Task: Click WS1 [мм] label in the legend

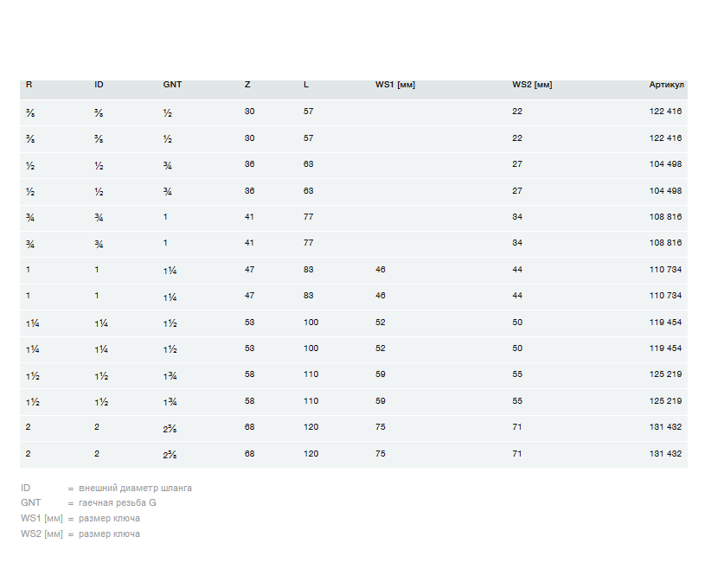Action: point(42,518)
